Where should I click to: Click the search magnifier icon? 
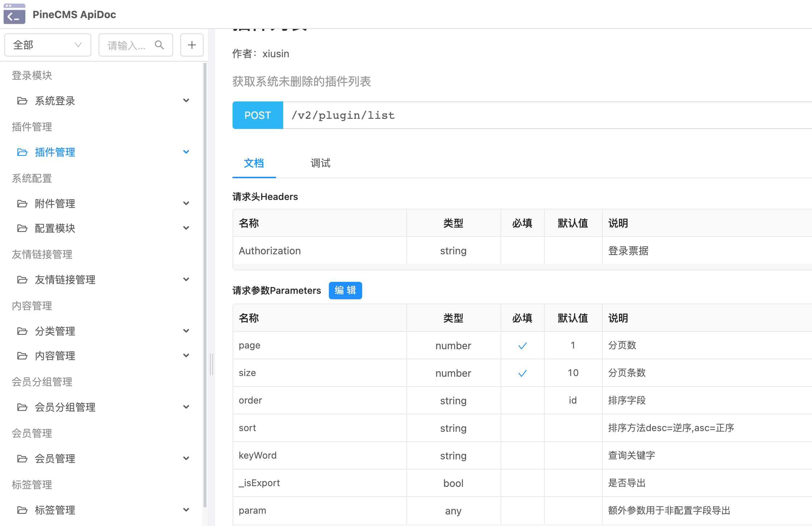[x=159, y=45]
